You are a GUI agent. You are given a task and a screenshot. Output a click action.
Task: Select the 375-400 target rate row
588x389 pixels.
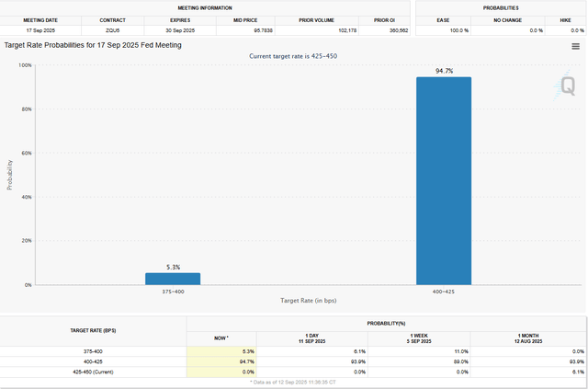click(293, 351)
